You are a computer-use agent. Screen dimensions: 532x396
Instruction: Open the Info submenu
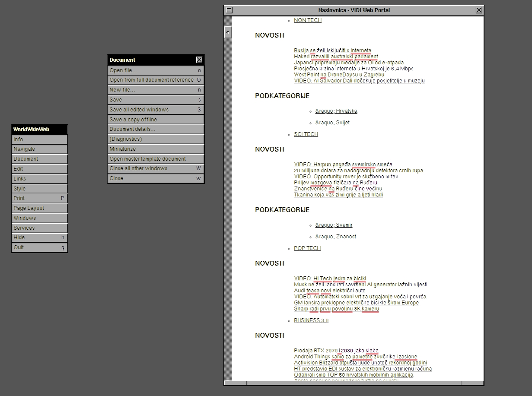(39, 139)
